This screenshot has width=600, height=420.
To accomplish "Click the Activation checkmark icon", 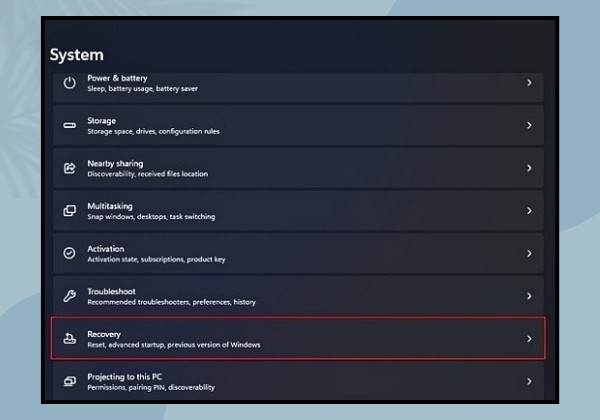I will pyautogui.click(x=69, y=253).
